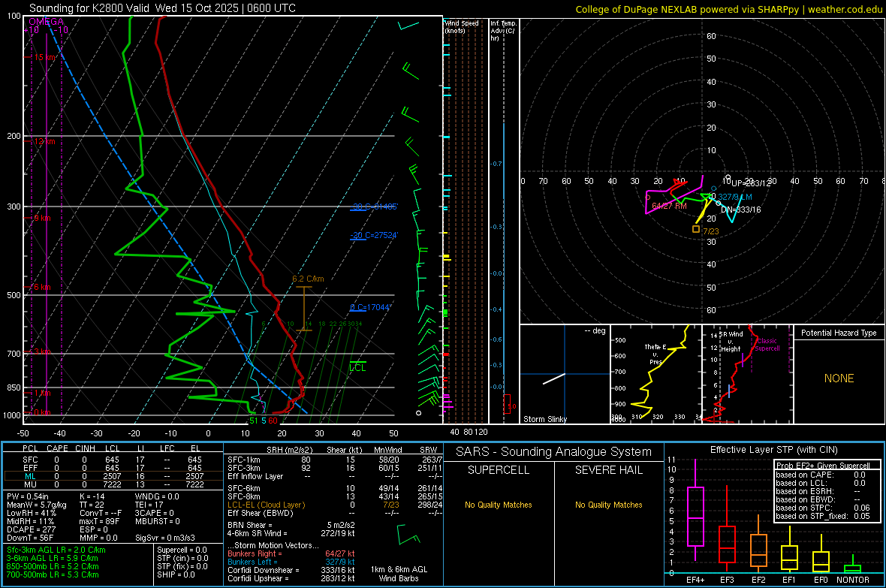The image size is (886, 588).
Task: Click No Quality Matches under SEVERE HAIL
Action: (x=608, y=505)
